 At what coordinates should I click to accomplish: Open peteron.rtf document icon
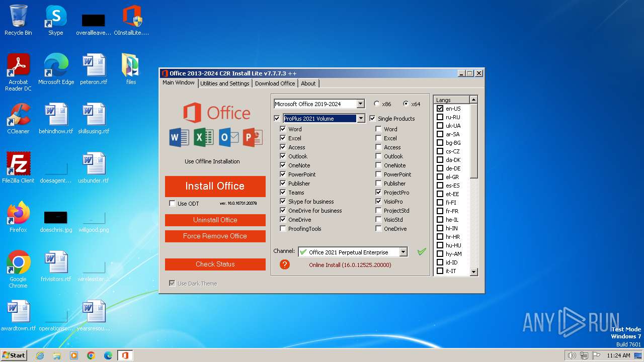tap(94, 69)
